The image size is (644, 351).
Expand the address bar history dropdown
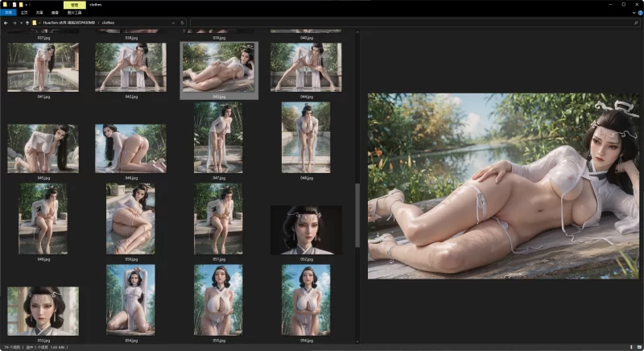(x=173, y=23)
